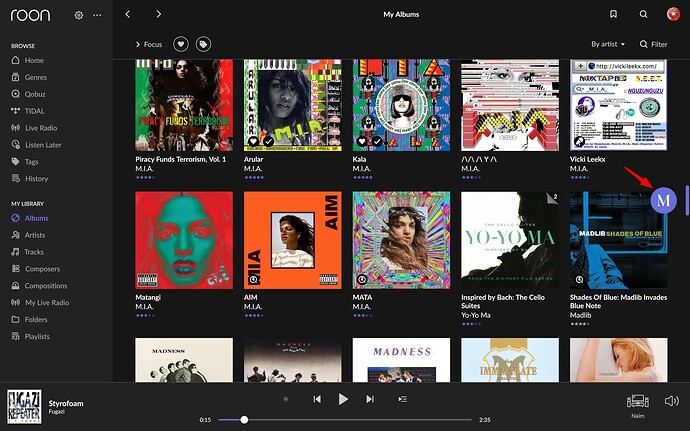Expand the Focus options

click(149, 44)
